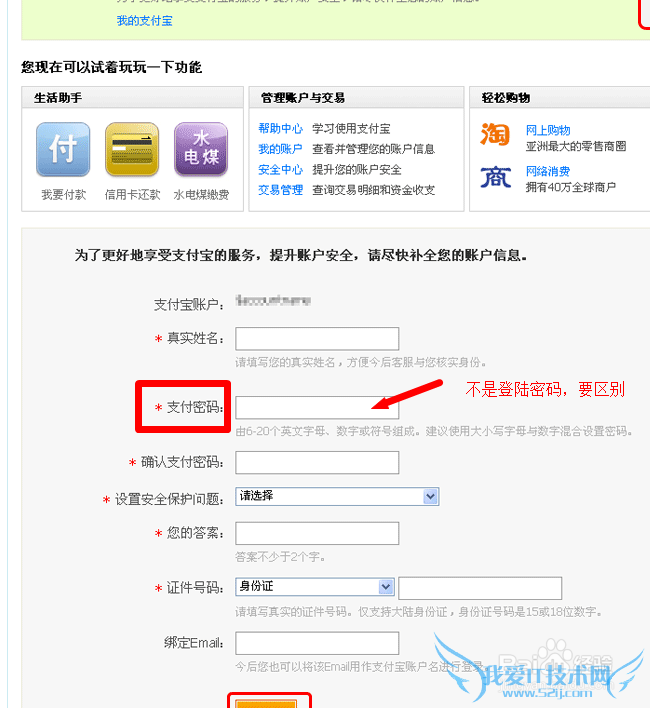Open the 我的支付宝 link

pos(144,21)
